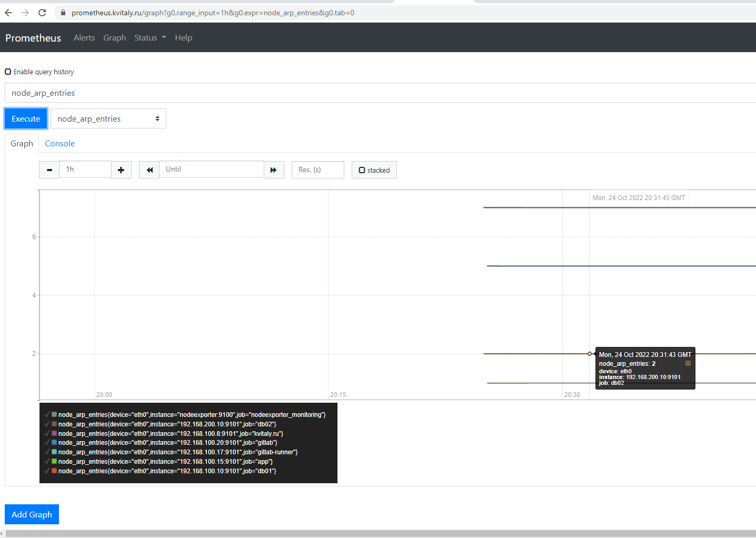Viewport: 756px width, 538px height.
Task: Click the Prometheus logo in the header
Action: tap(33, 37)
